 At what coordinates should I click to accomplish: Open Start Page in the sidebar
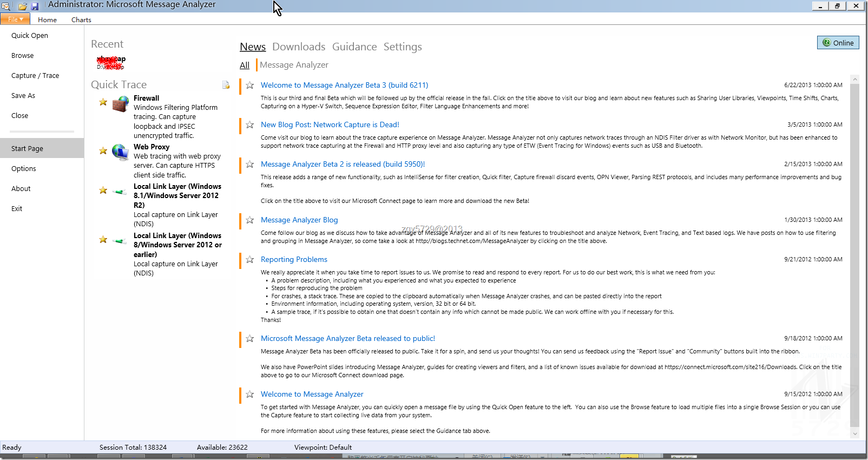pyautogui.click(x=42, y=148)
